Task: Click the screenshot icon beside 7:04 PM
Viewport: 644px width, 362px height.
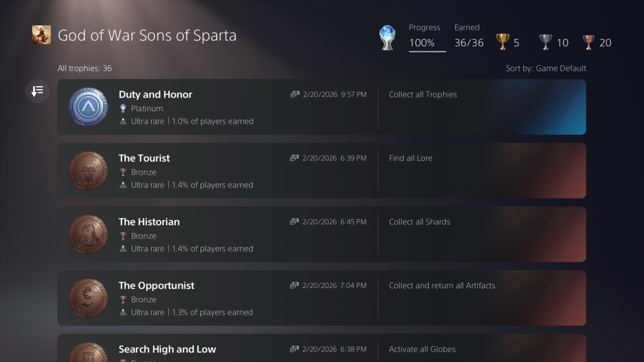Action: [294, 285]
